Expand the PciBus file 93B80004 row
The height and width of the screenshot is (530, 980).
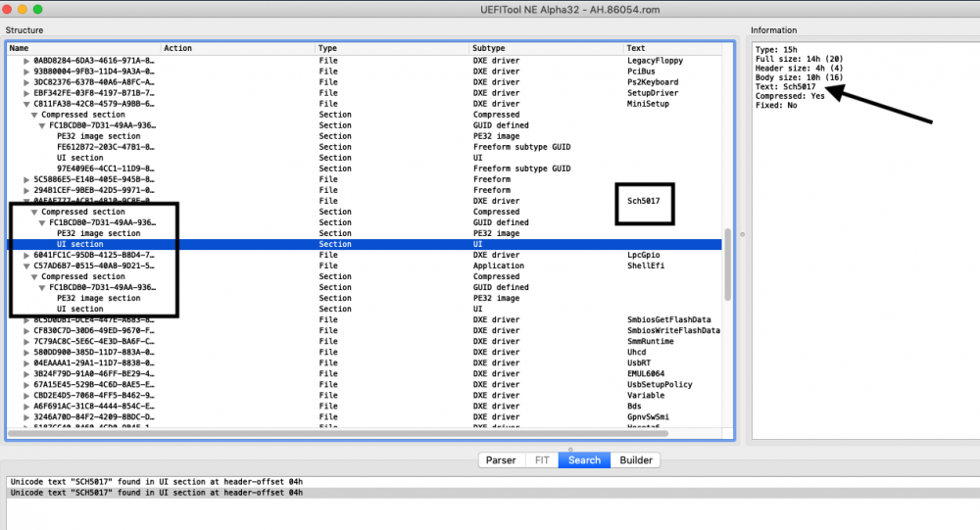click(x=26, y=72)
